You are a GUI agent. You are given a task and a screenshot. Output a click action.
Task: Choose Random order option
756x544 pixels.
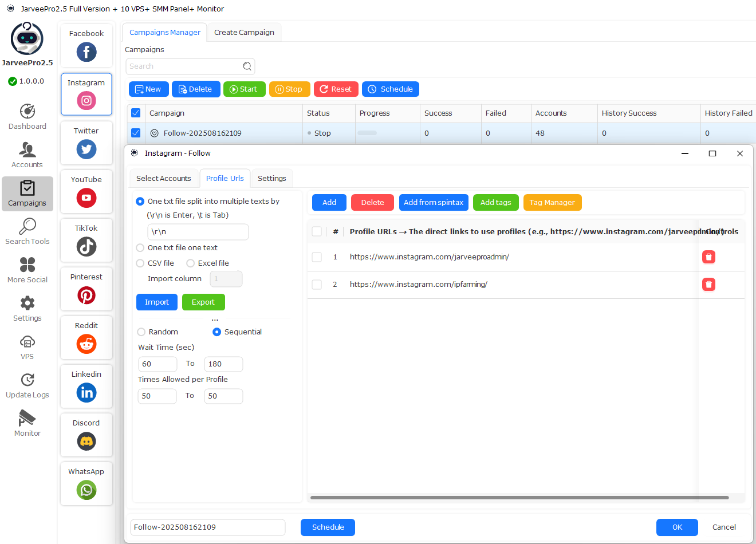141,332
